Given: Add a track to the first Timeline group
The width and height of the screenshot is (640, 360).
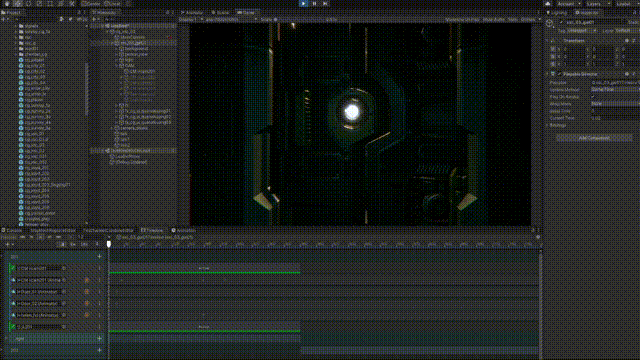Looking at the screenshot, I should tap(99, 256).
